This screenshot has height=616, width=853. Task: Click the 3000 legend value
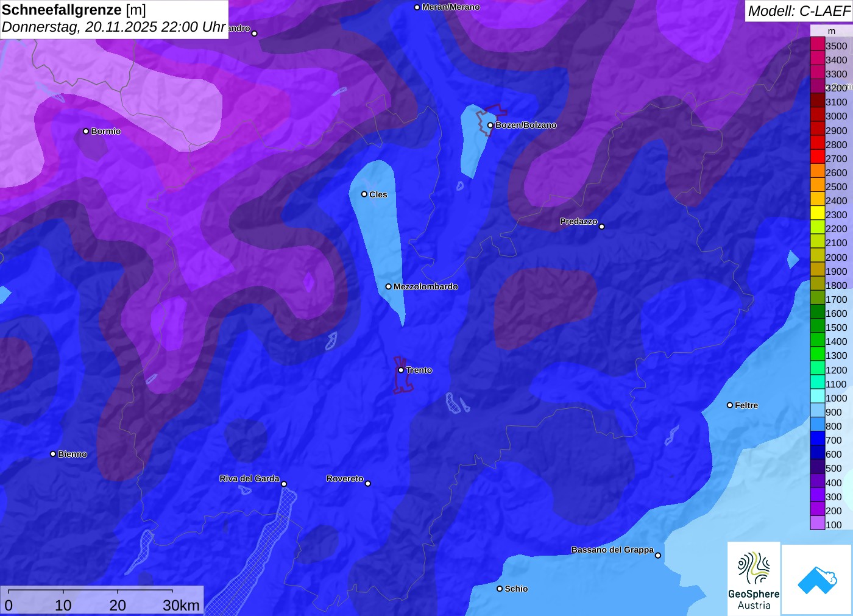pyautogui.click(x=837, y=116)
